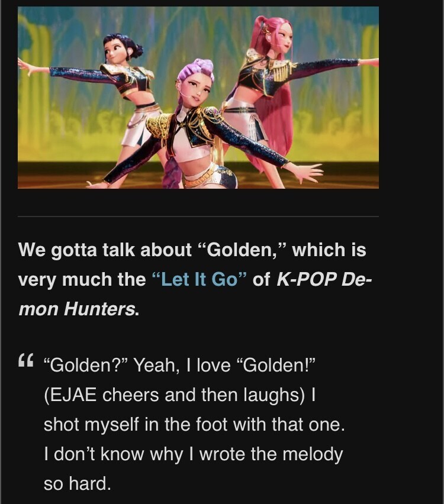The width and height of the screenshot is (444, 504).
Task: Click the closing words "so hard."
Action: click(77, 483)
